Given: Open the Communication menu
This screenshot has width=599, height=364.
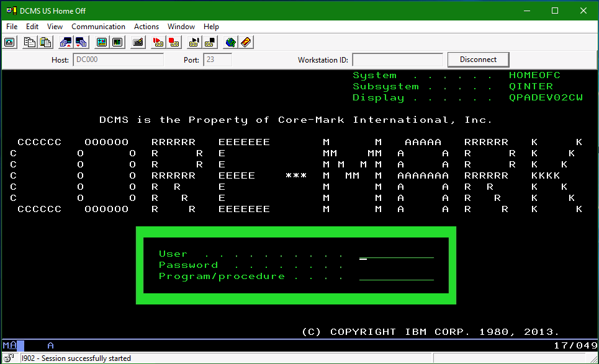Looking at the screenshot, I should (98, 26).
